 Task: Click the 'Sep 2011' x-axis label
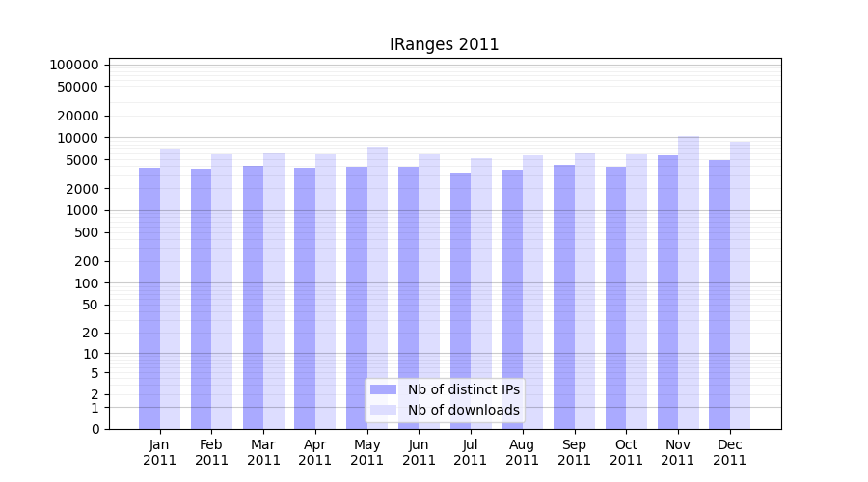(x=574, y=452)
